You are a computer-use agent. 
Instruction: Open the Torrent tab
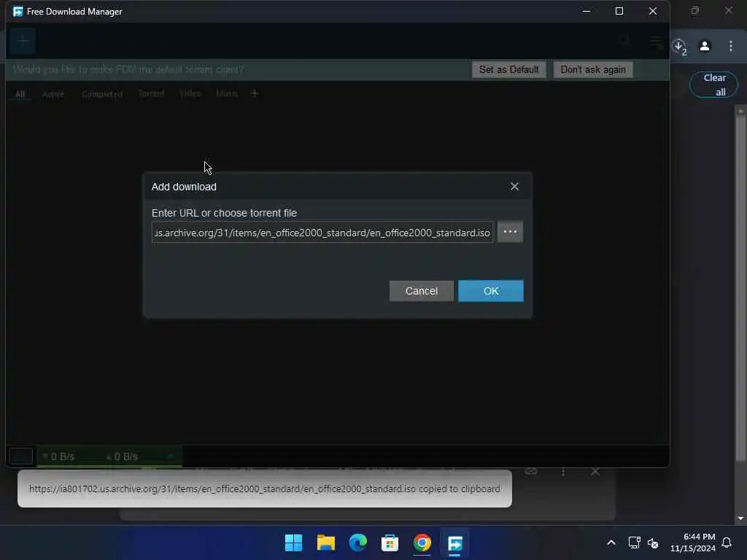click(152, 94)
